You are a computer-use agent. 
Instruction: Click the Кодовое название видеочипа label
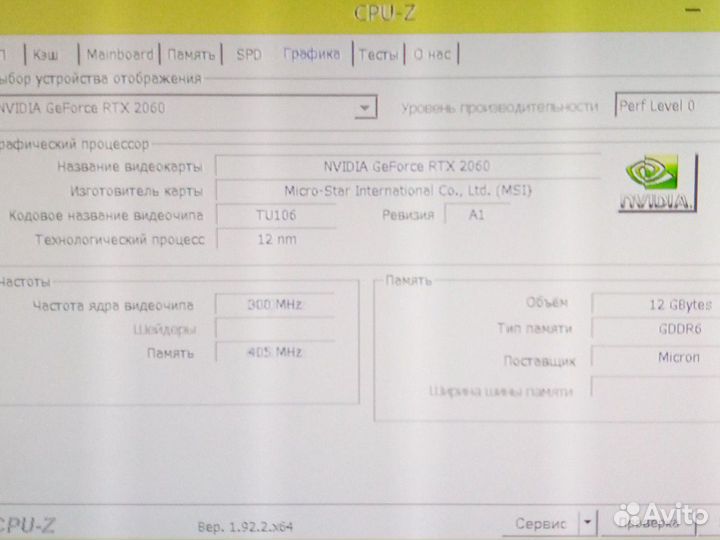click(106, 215)
